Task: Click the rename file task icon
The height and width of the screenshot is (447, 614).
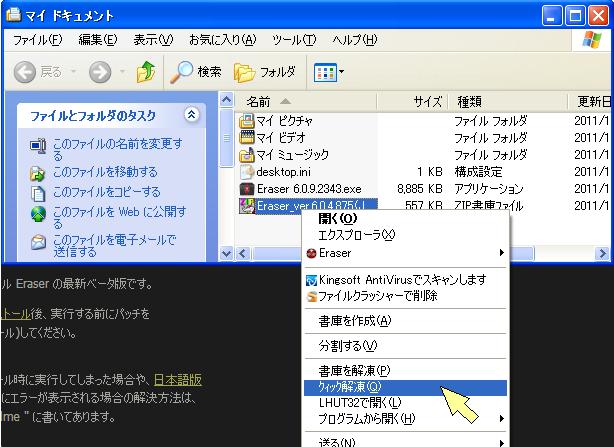Action: click(x=38, y=146)
